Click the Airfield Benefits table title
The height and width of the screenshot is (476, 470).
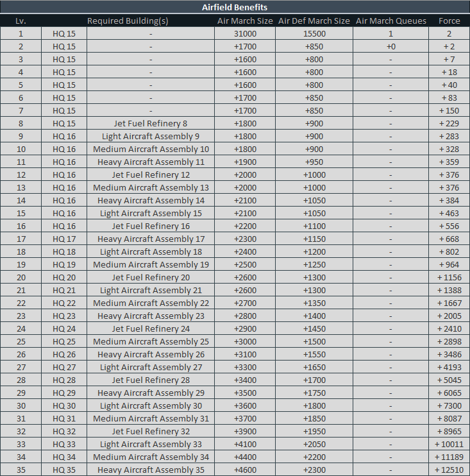235,7
